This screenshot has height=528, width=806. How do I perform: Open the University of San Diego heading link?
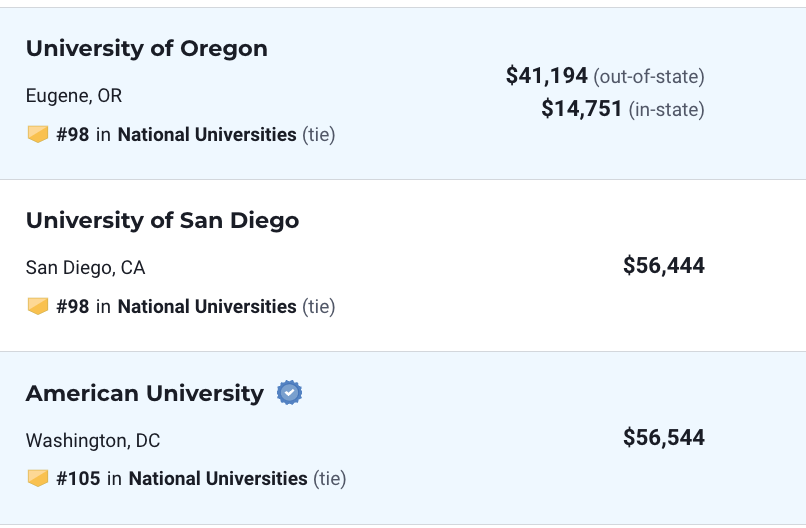(x=162, y=221)
